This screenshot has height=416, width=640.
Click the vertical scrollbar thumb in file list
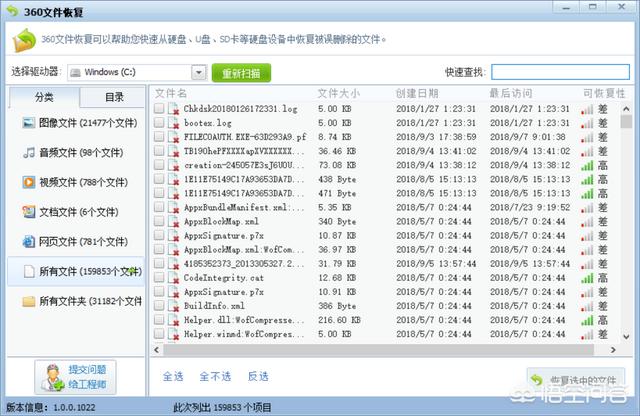(626, 122)
